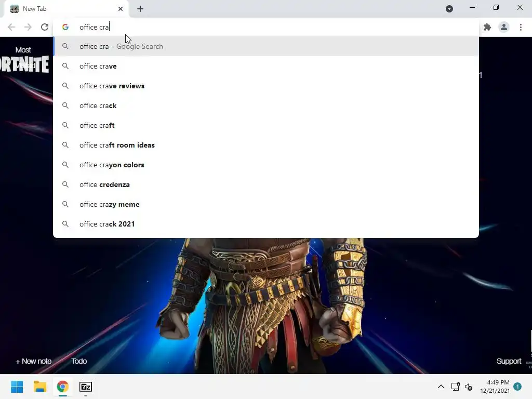The width and height of the screenshot is (532, 399).
Task: Open the clock showing 4:49 PM
Action: click(x=495, y=387)
